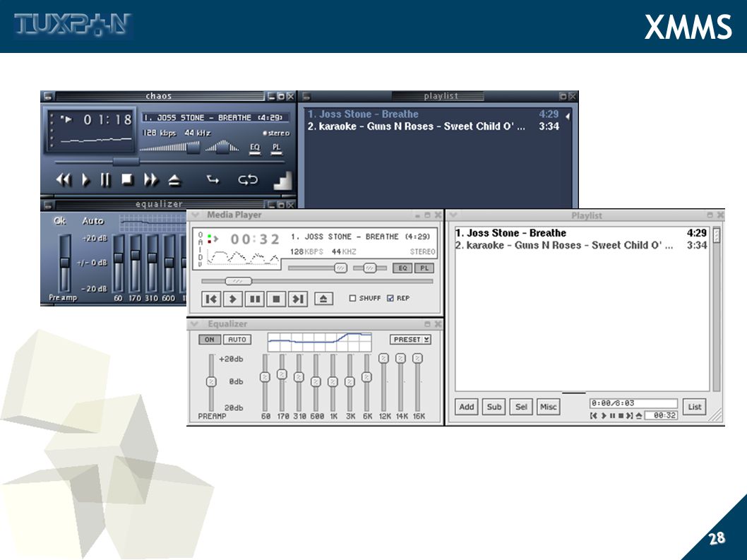This screenshot has width=747, height=560.
Task: Click pause button in light Media Player
Action: click(x=255, y=299)
